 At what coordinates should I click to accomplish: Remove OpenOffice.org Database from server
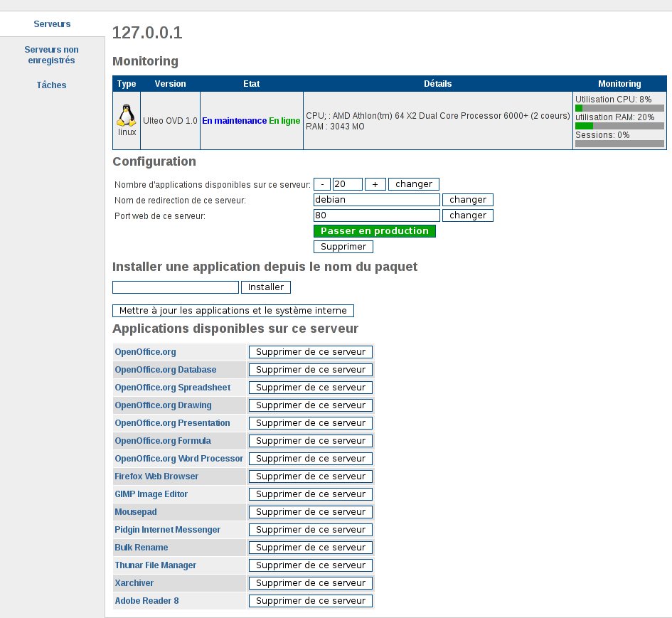pos(311,369)
